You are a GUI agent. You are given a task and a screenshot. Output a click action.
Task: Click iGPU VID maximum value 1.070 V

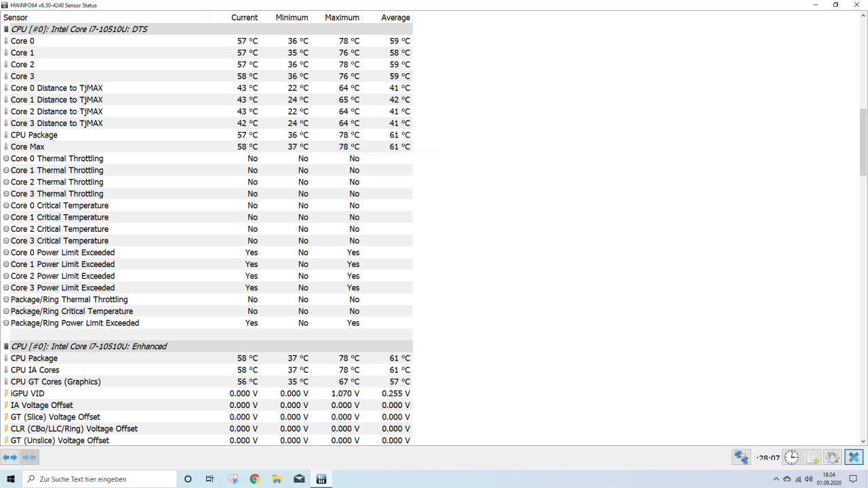click(x=345, y=394)
